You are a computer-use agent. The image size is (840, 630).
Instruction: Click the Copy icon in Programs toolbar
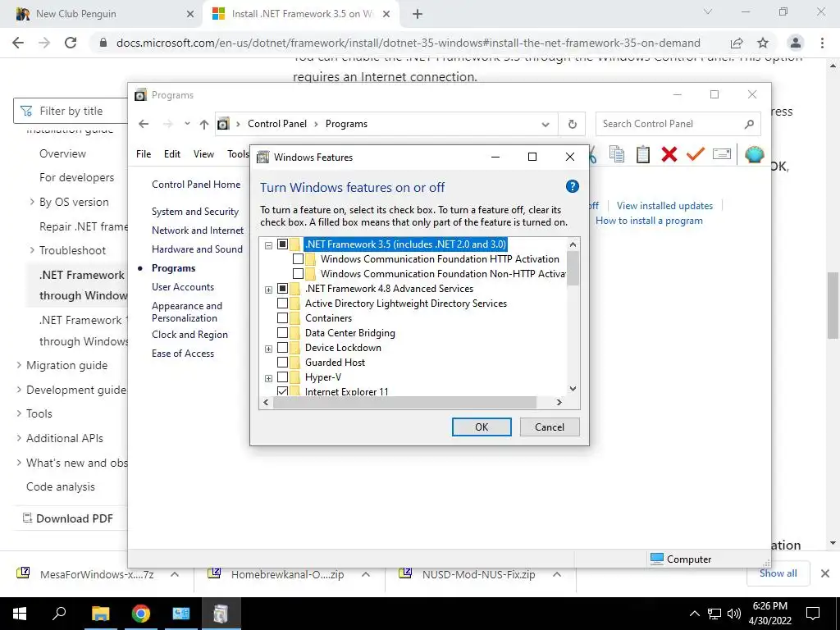(617, 154)
